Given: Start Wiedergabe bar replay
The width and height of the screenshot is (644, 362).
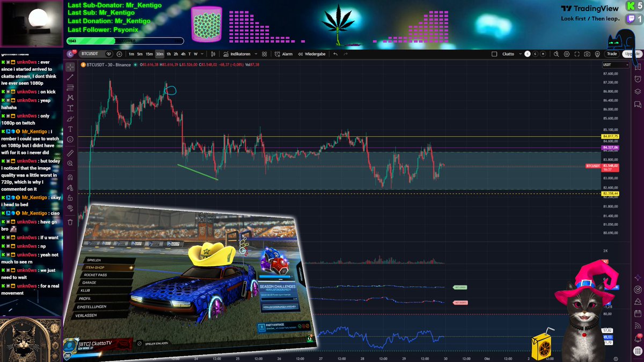Looking at the screenshot, I should coord(312,54).
